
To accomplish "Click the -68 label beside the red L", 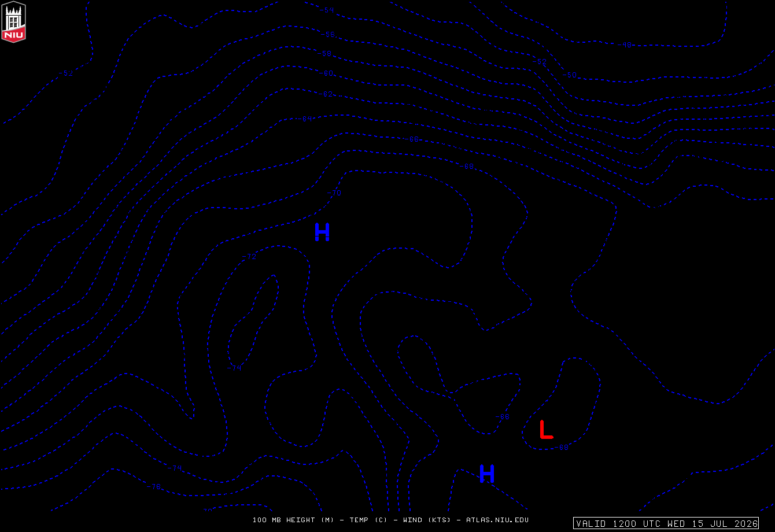I will (562, 447).
